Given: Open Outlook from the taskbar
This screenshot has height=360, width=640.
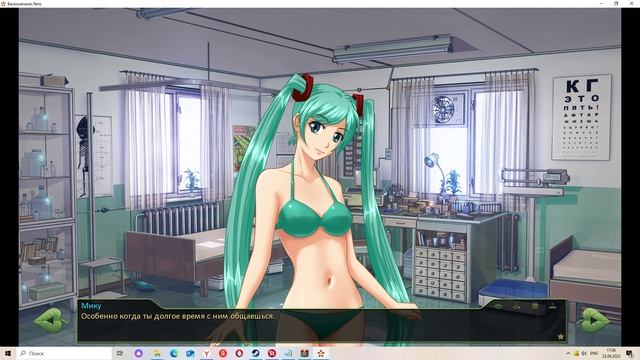Looking at the screenshot, I should [x=190, y=353].
